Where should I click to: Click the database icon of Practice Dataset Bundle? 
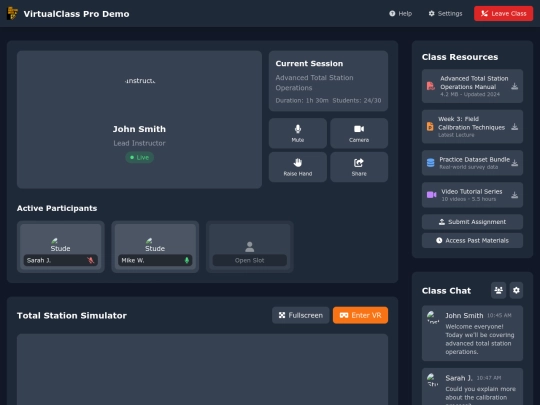(430, 163)
